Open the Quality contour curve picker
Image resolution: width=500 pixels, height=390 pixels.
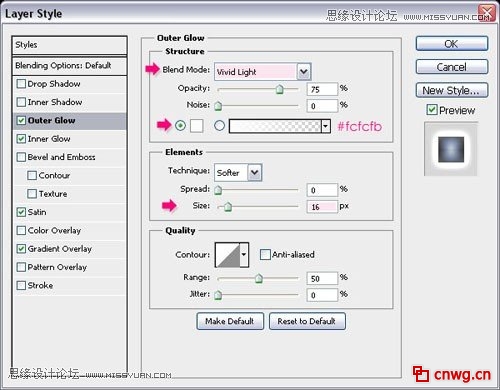point(228,255)
